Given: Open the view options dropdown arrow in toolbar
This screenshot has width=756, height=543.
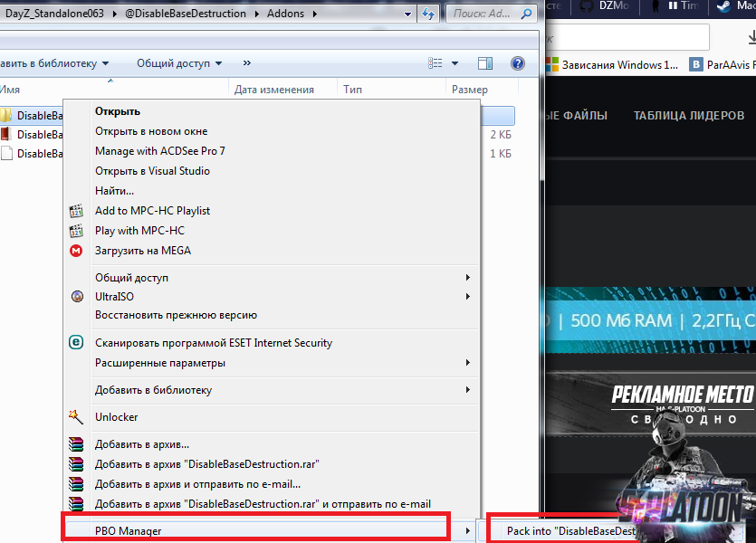Looking at the screenshot, I should point(455,63).
